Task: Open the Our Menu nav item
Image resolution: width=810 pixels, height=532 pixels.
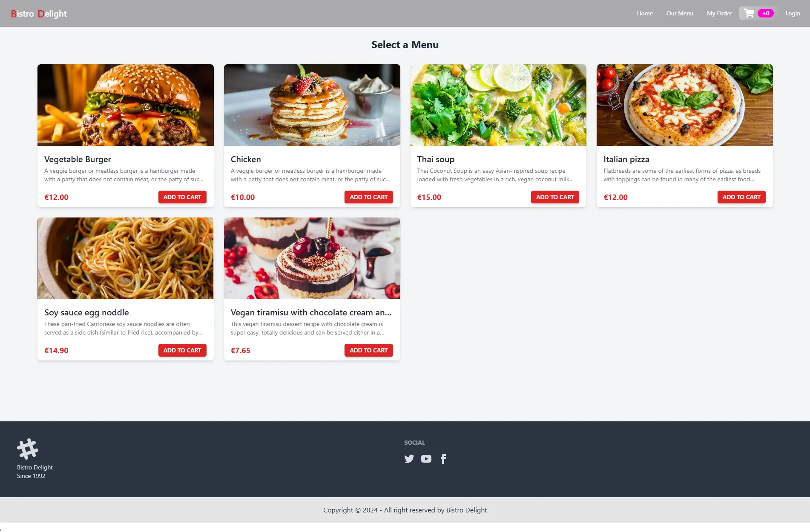Action: 680,13
